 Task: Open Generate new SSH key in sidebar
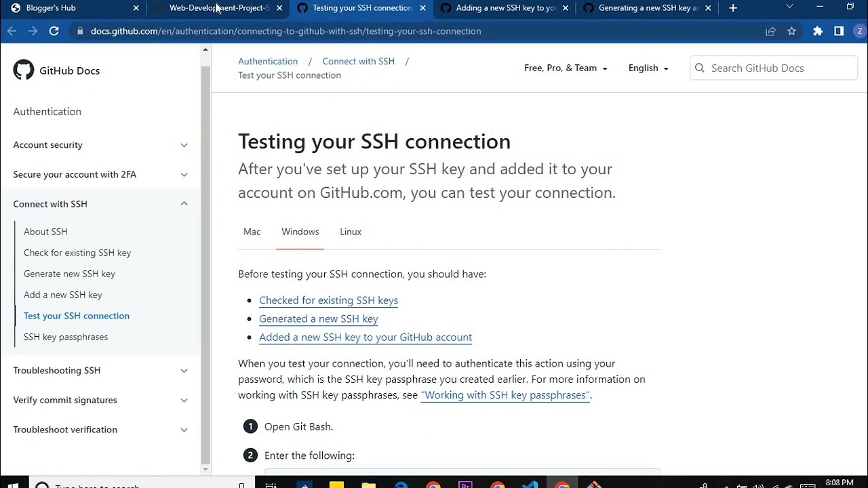click(x=69, y=274)
